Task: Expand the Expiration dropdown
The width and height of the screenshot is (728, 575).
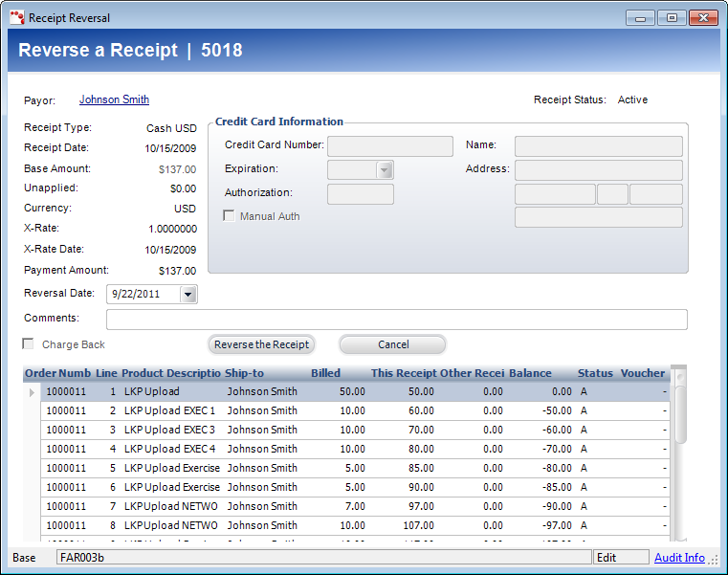Action: click(x=385, y=169)
